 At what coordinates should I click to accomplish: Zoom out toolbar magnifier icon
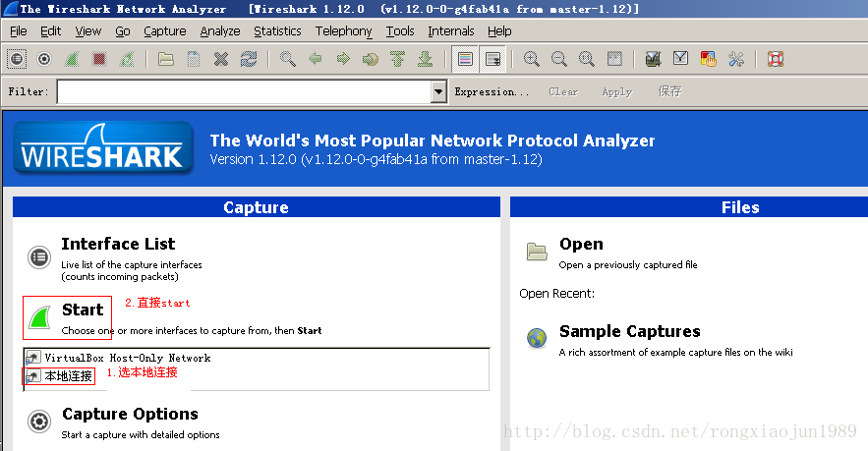(559, 59)
